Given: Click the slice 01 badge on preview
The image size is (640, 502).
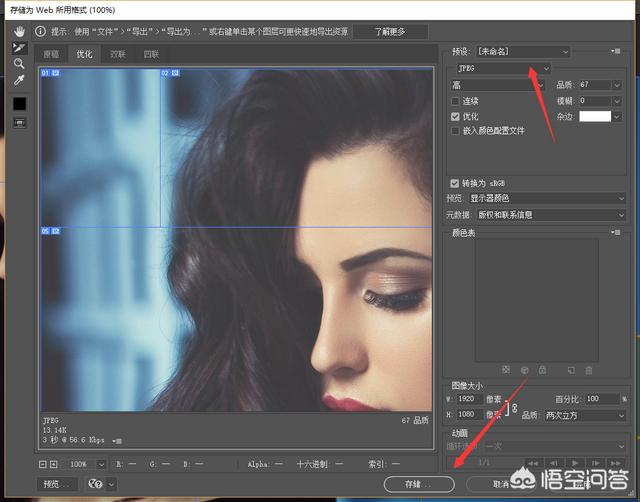Looking at the screenshot, I should (x=51, y=73).
